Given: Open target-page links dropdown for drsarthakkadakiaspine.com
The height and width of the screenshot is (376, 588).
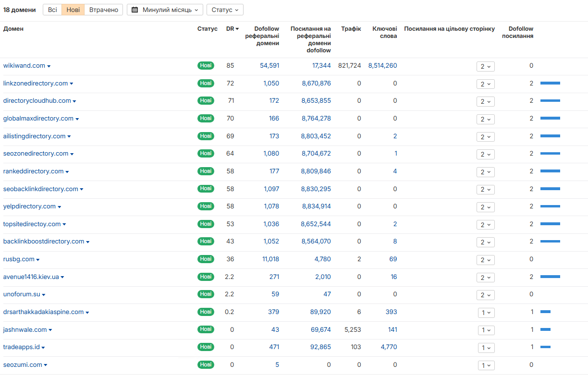Looking at the screenshot, I should pos(486,313).
